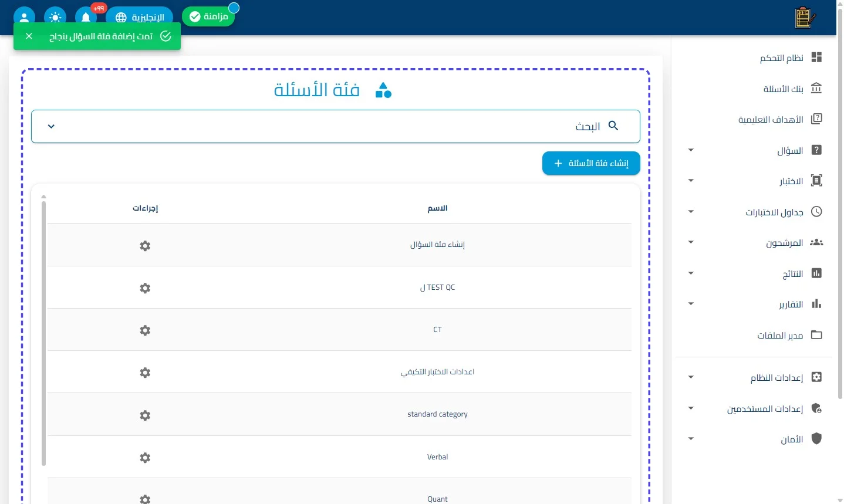Click the المرشحون people icon
844x504 pixels.
coord(816,242)
